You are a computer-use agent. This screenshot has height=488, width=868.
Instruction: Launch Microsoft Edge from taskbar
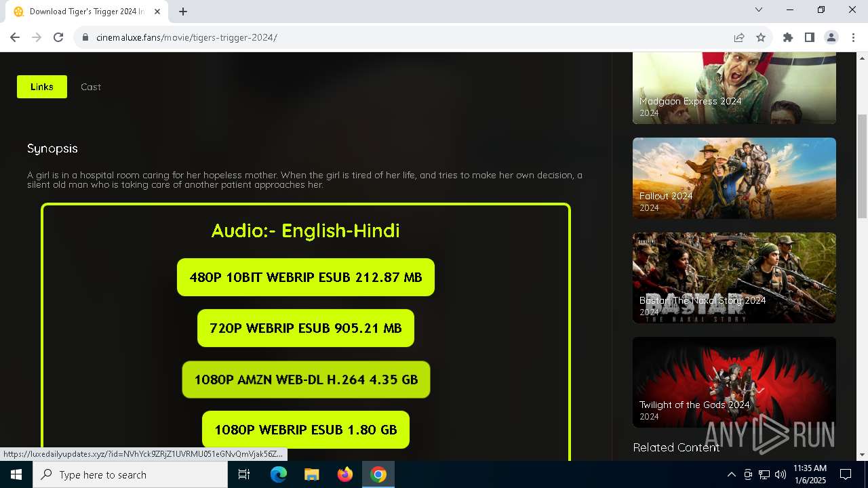[279, 474]
